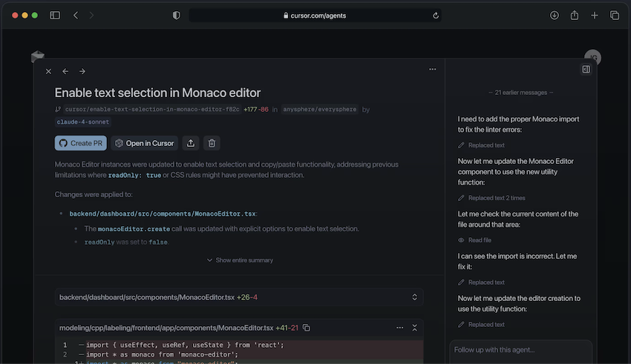Click the branch name cursor/enable-text-selection
This screenshot has width=631, height=364.
pos(152,109)
